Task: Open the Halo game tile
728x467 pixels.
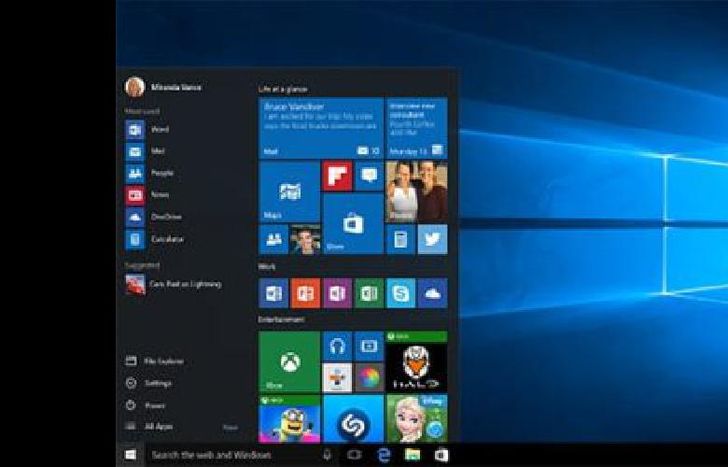Action: point(416,362)
